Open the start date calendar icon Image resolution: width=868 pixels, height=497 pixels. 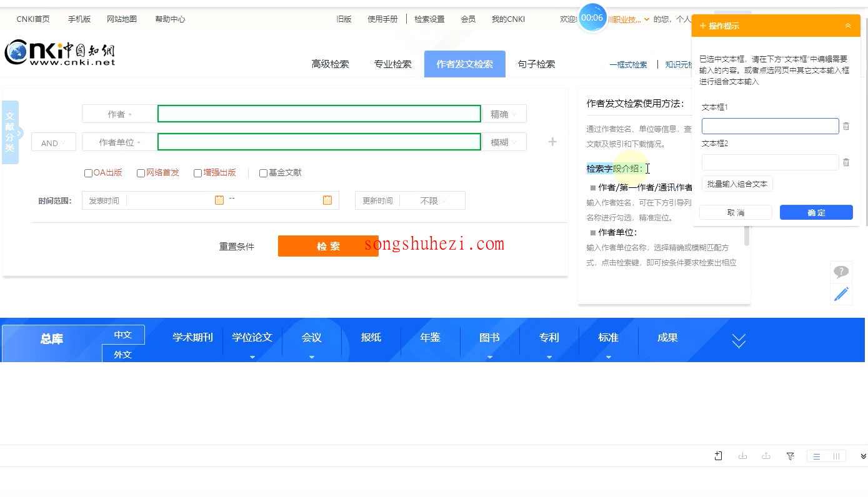point(219,200)
